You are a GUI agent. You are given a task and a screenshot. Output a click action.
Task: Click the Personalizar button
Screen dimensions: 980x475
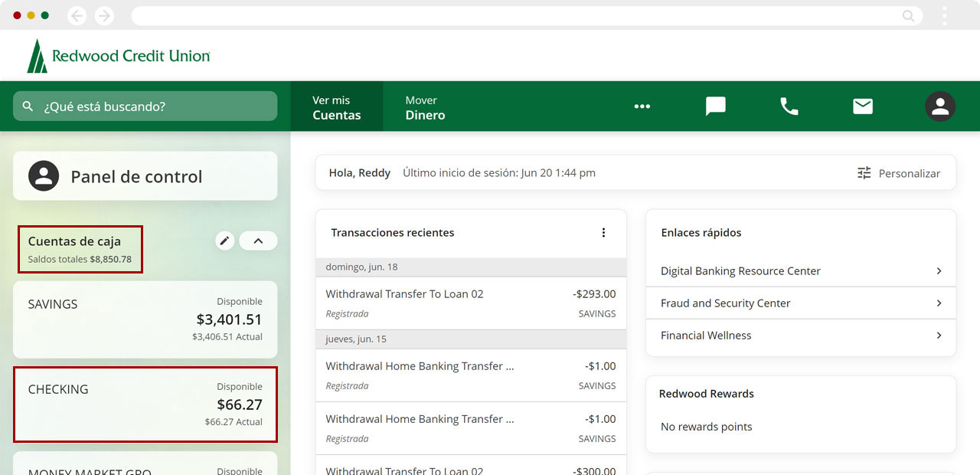tap(899, 173)
